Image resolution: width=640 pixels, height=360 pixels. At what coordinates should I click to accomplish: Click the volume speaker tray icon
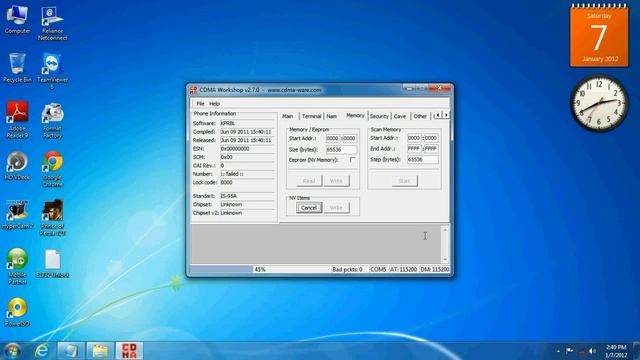click(x=592, y=351)
